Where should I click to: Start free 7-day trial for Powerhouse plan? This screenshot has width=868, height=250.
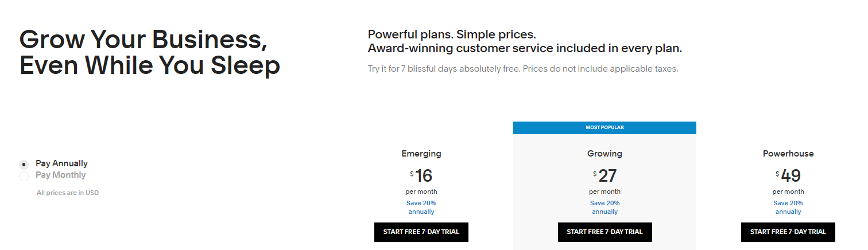click(788, 232)
